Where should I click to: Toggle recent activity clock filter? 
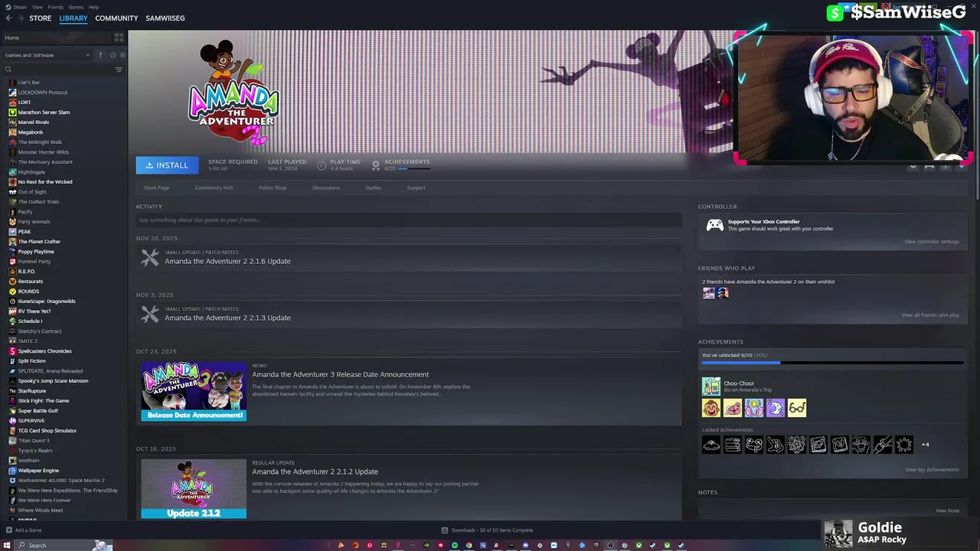pyautogui.click(x=113, y=55)
